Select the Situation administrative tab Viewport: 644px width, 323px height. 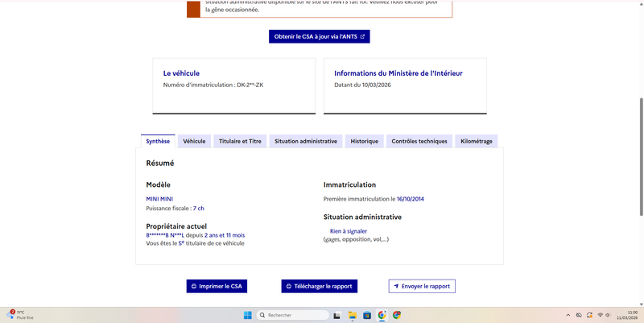click(x=306, y=141)
